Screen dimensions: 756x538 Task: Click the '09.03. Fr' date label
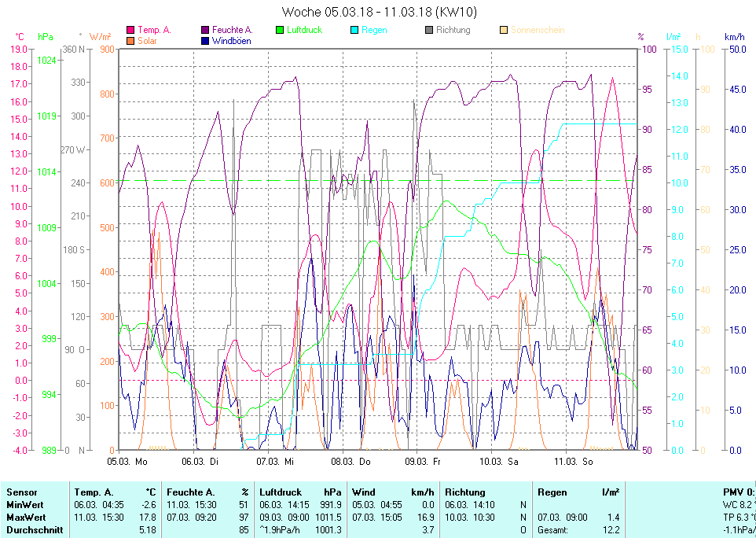[423, 462]
